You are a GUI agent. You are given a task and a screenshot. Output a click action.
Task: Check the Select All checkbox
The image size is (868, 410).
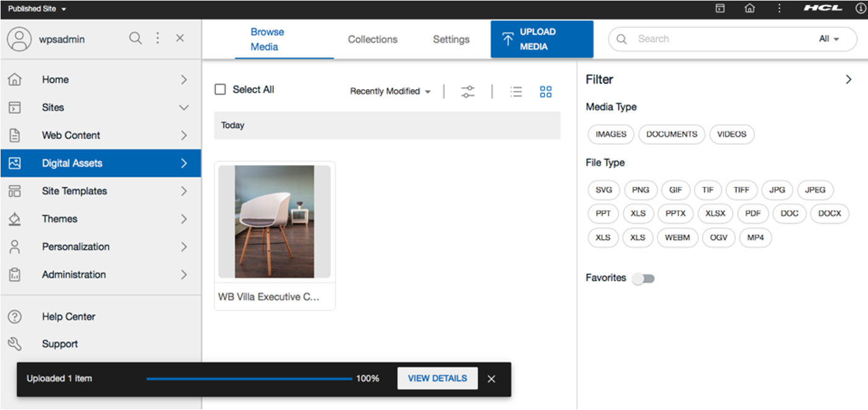click(x=220, y=90)
